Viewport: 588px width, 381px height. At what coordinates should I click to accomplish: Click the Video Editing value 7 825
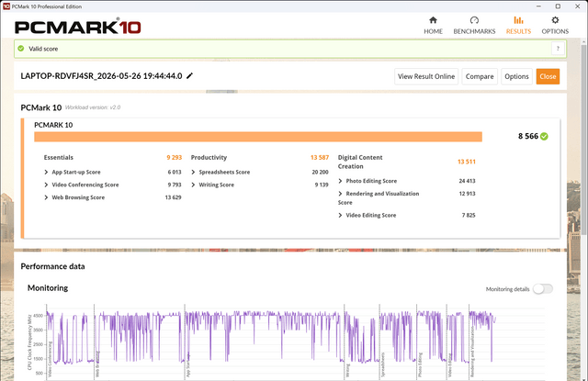click(469, 215)
